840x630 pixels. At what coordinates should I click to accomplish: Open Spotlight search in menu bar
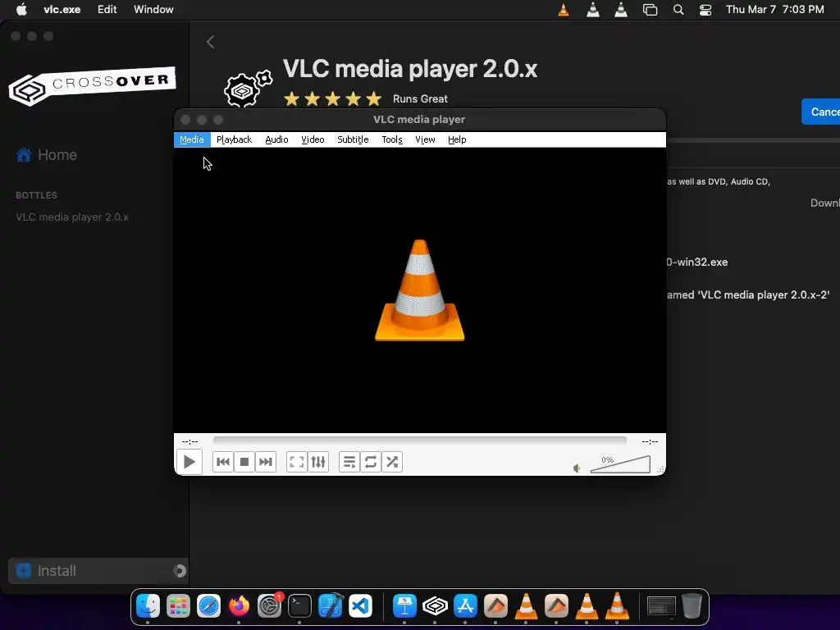(x=678, y=10)
